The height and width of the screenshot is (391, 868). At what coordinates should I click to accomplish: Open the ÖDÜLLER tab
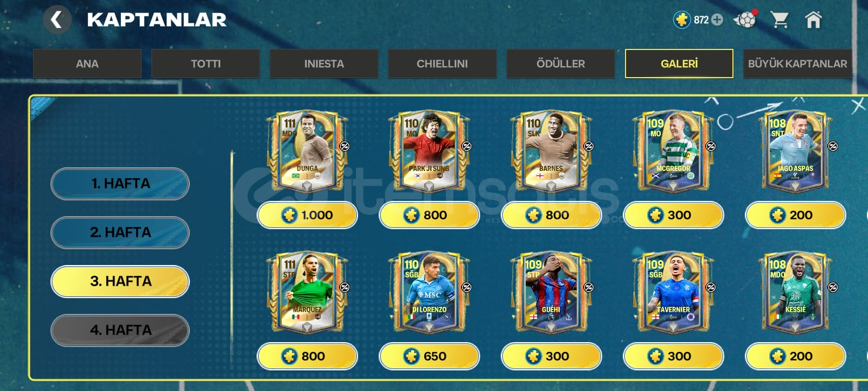560,64
